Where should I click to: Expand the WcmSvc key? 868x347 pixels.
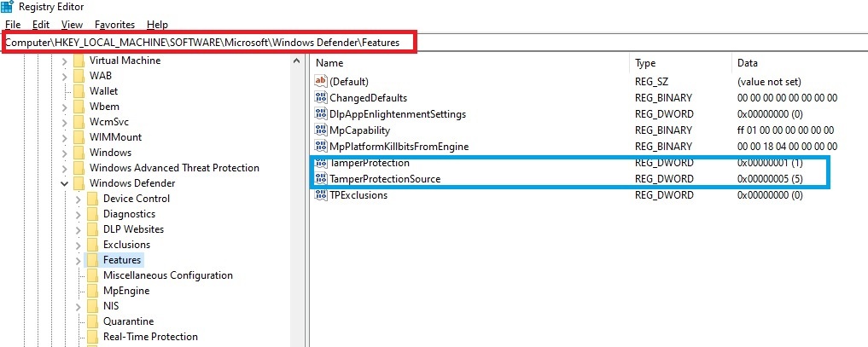click(x=65, y=122)
